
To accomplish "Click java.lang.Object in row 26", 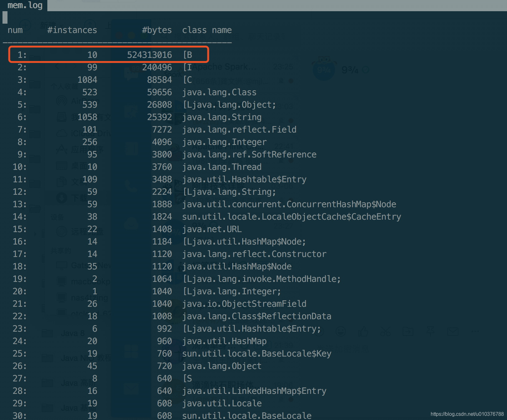I will click(x=222, y=366).
